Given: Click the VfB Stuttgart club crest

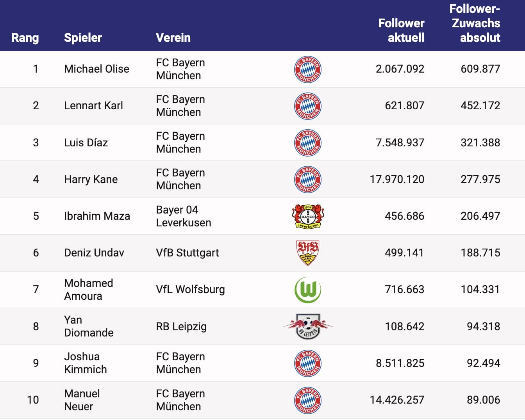Looking at the screenshot, I should click(307, 253).
